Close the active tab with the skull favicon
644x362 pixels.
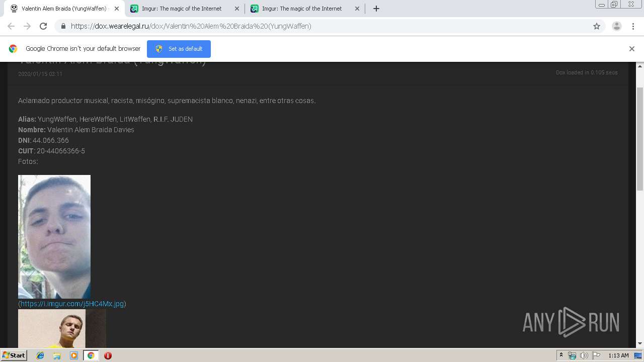coord(116,9)
